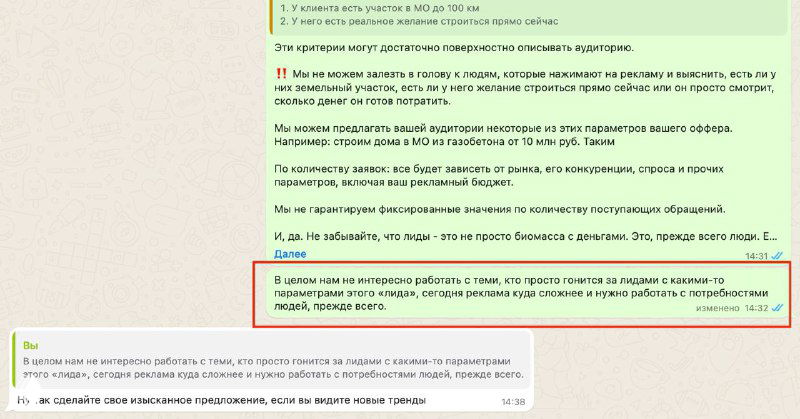Click the sender name 'Вы' in the quote

(31, 346)
